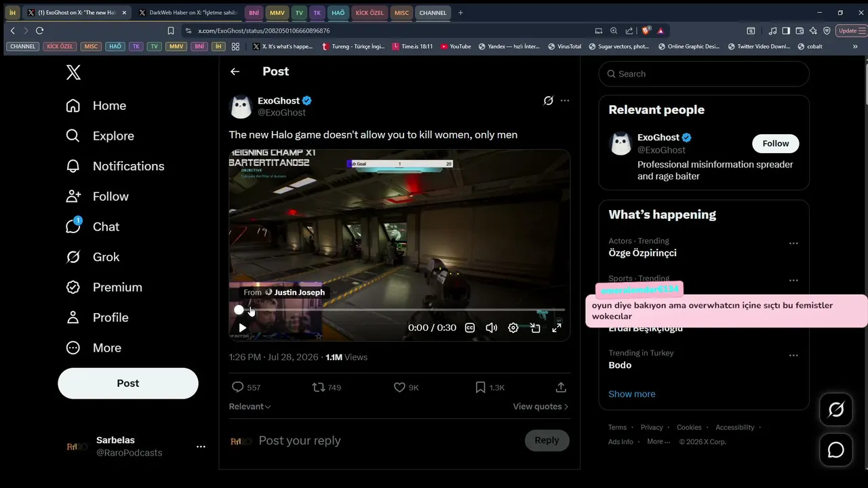This screenshot has width=868, height=488.
Task: Click the X logo in the sidebar
Action: pos(73,73)
